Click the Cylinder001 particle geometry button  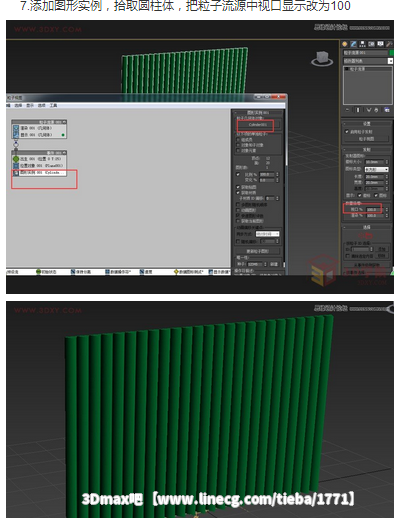pos(257,125)
